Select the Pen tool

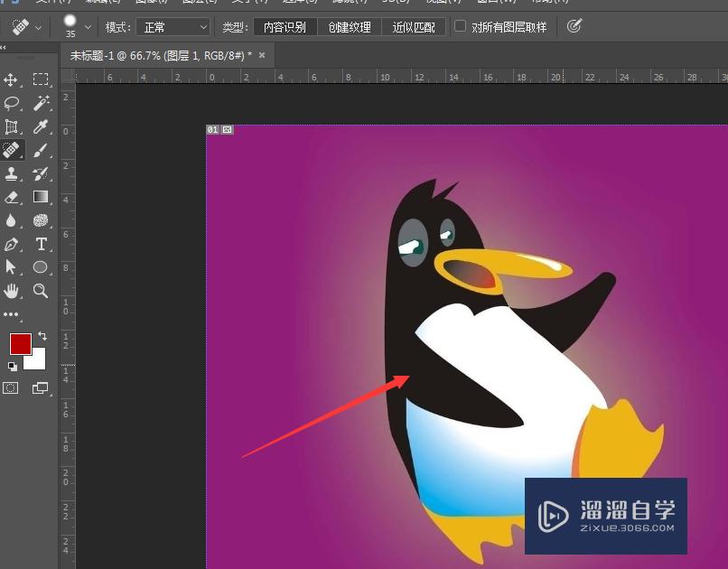[12, 244]
